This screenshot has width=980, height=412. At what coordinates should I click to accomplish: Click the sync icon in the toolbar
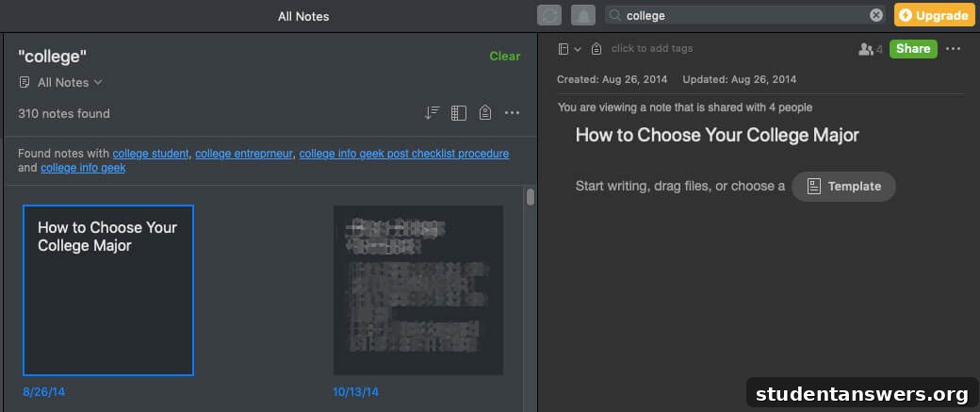(x=548, y=16)
